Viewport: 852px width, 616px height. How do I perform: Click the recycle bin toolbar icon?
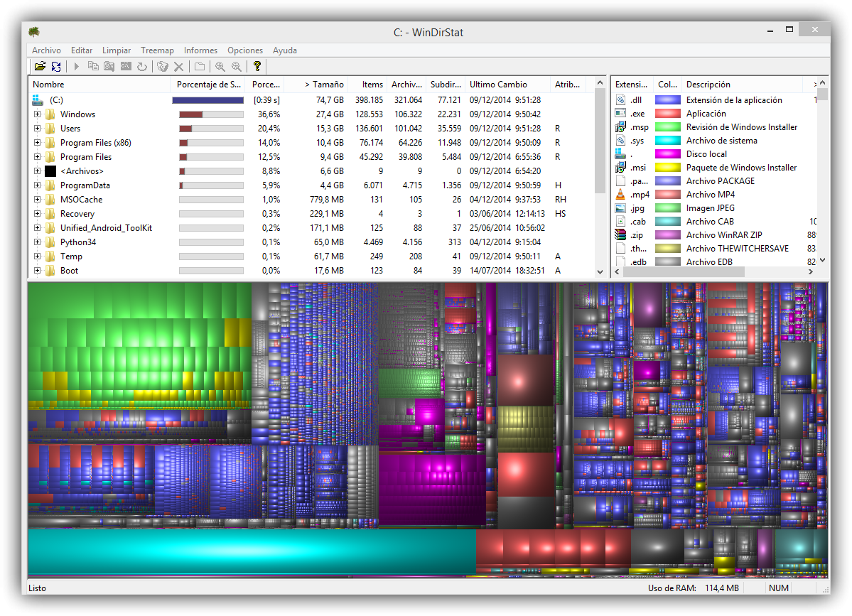coord(163,66)
